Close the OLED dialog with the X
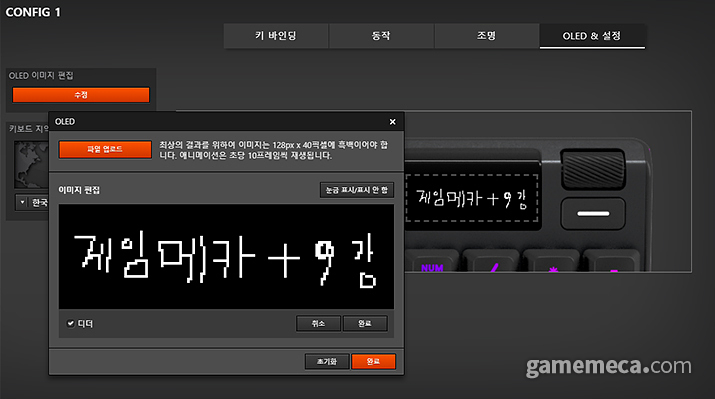The image size is (715, 399). pyautogui.click(x=393, y=122)
